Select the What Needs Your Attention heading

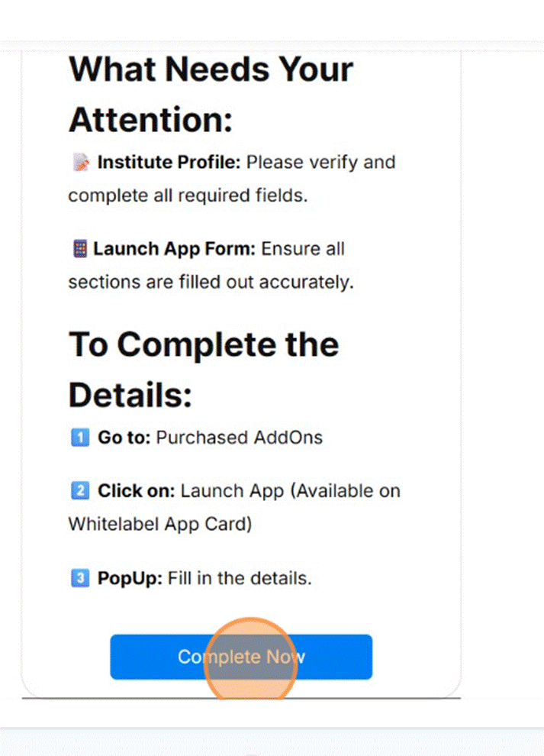[x=211, y=94]
